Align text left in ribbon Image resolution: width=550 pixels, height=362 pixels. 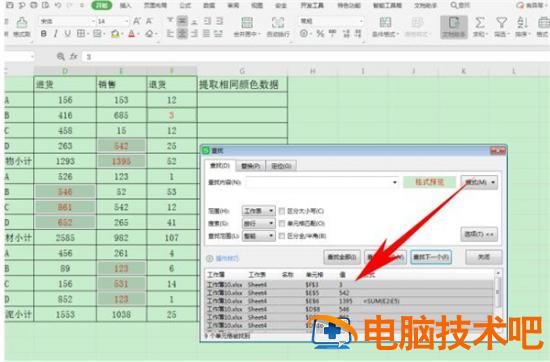[170, 34]
